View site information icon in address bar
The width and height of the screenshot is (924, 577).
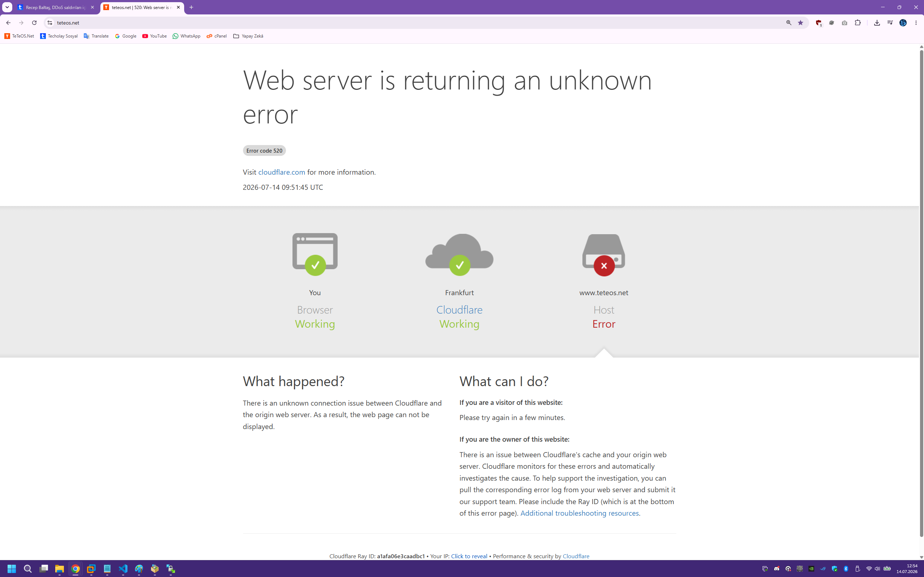coord(49,23)
